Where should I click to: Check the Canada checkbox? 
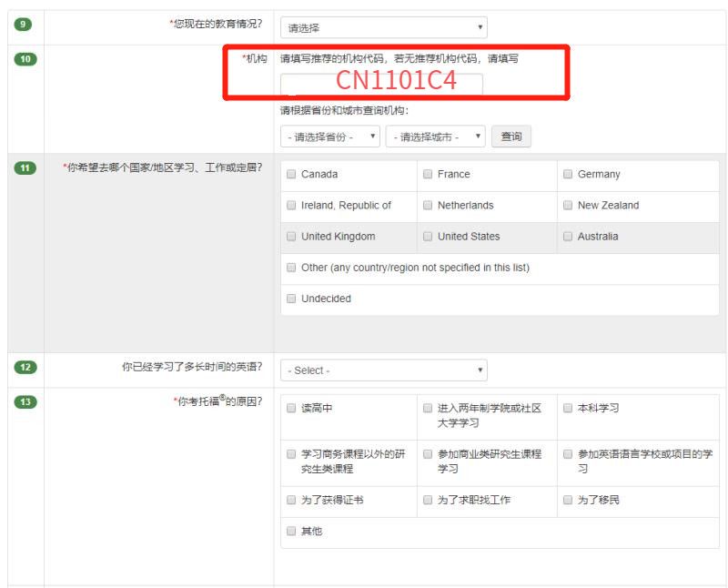[x=291, y=175]
